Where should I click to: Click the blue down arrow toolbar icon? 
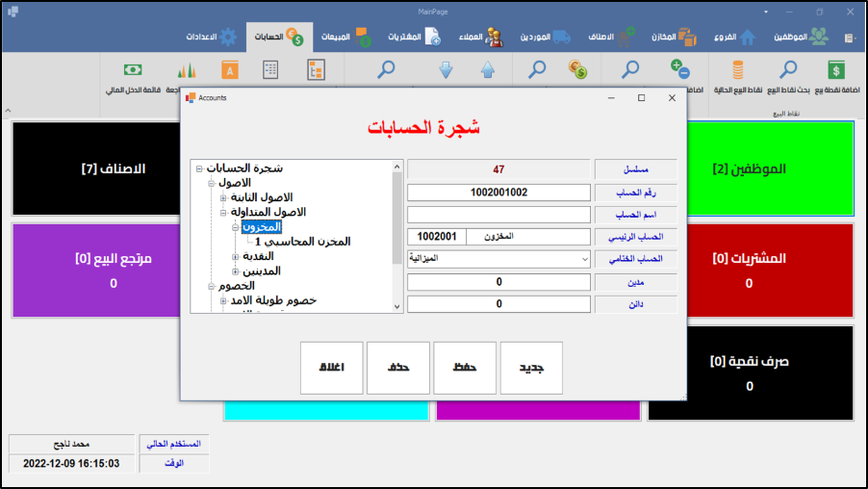(446, 70)
